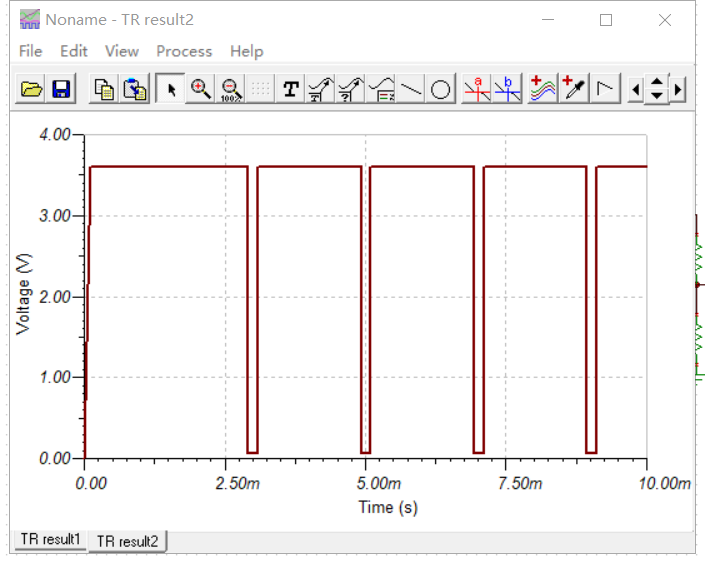Open the Help menu
Screen dimensions: 705x563
coord(246,51)
